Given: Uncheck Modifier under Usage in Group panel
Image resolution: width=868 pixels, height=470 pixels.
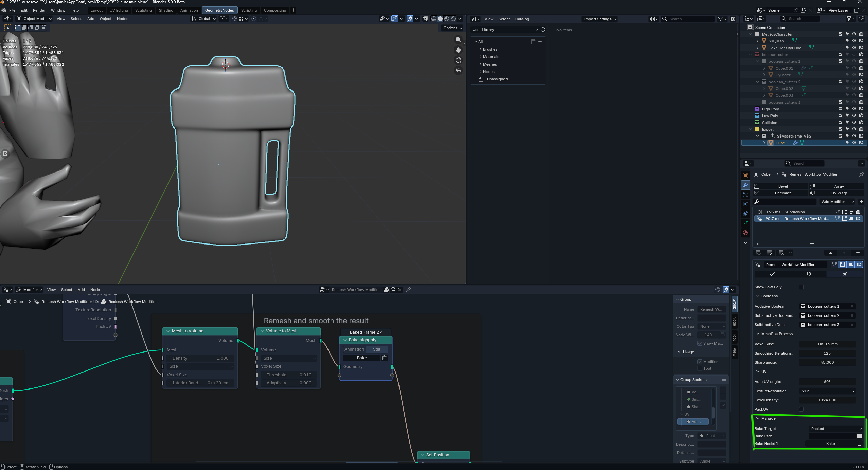Looking at the screenshot, I should (x=700, y=362).
